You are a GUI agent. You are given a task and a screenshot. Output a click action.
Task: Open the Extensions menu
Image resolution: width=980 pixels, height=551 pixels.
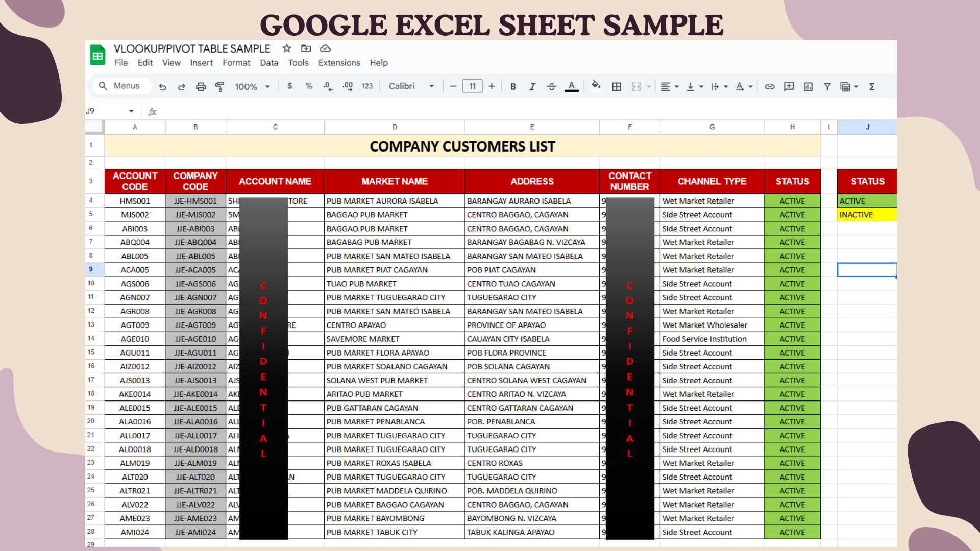coord(339,63)
